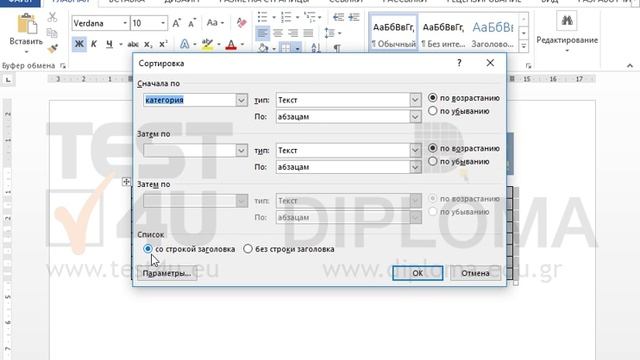Toggle underline (Ч) formatting

[x=109, y=44]
